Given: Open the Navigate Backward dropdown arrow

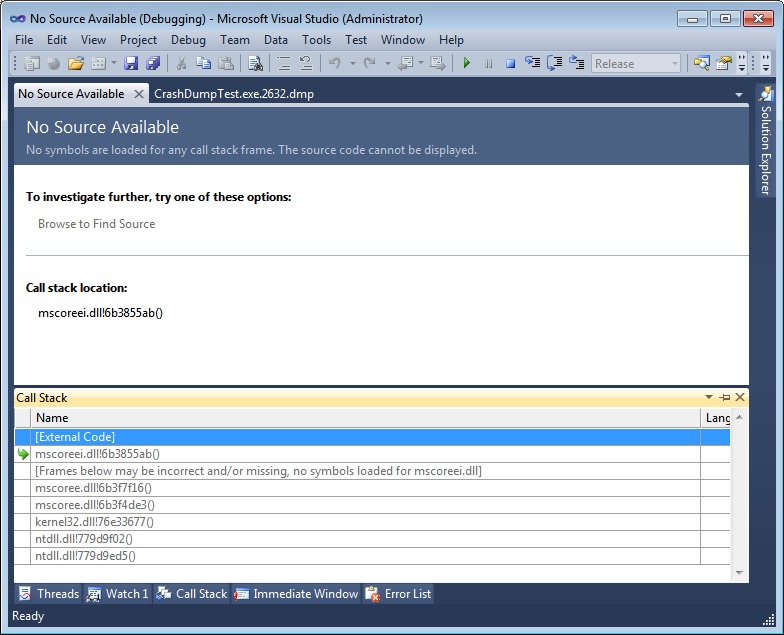Looking at the screenshot, I should tap(420, 64).
